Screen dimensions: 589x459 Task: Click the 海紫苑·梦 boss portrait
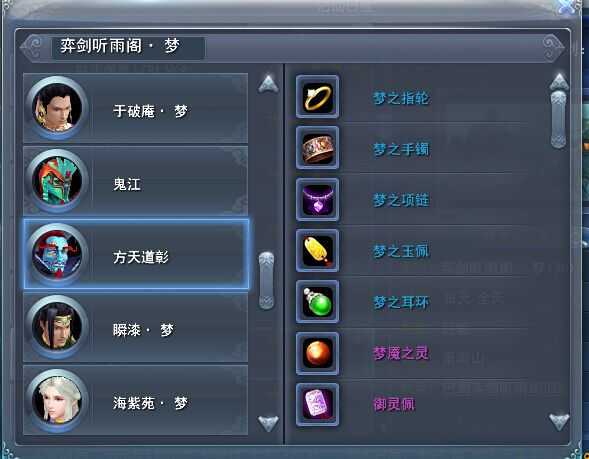pyautogui.click(x=57, y=400)
